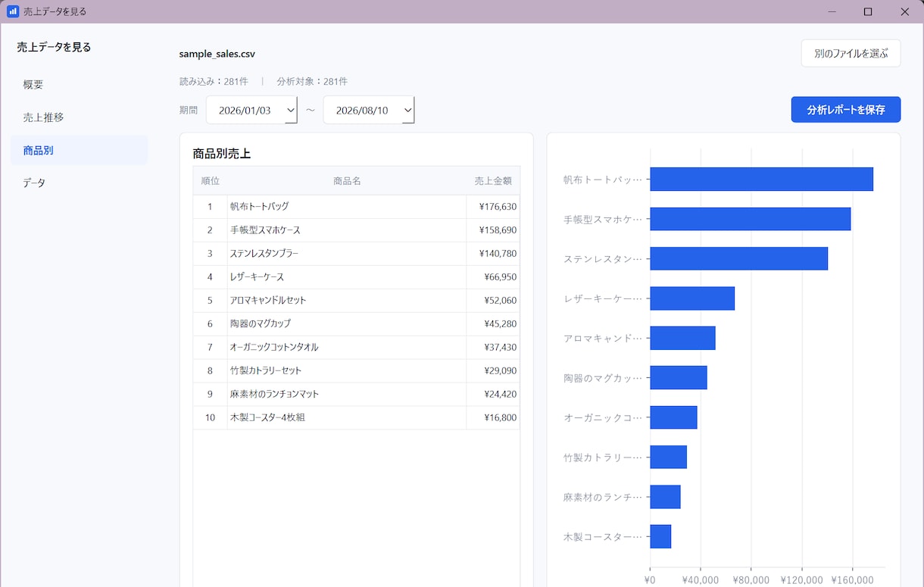Screen dimensions: 924x587
Task: Select the 帆布トートバッグ table row
Action: pos(357,207)
